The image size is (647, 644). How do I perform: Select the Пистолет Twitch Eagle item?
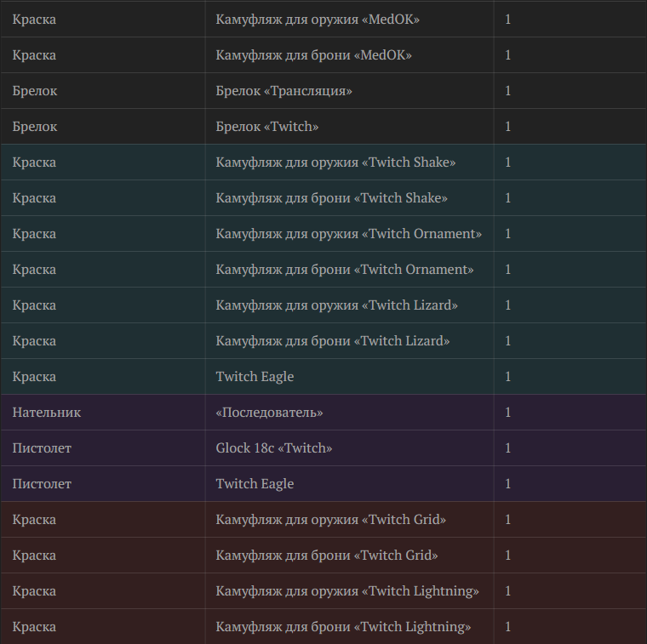coord(255,484)
